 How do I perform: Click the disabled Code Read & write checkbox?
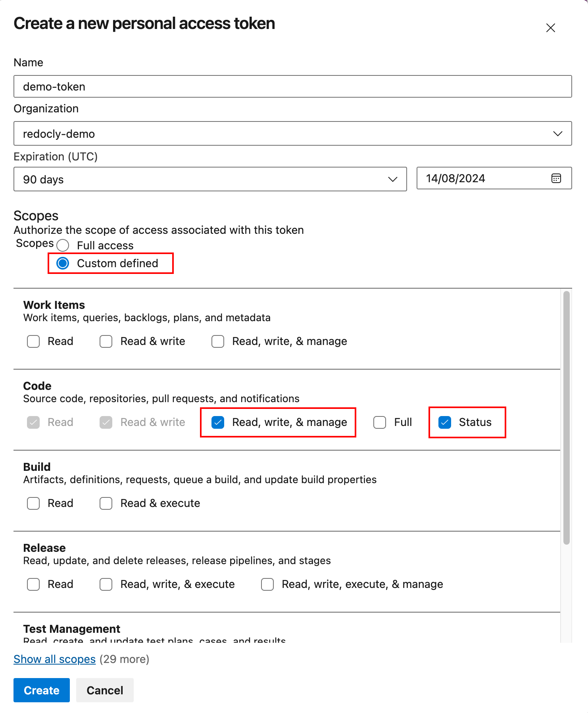pos(106,422)
